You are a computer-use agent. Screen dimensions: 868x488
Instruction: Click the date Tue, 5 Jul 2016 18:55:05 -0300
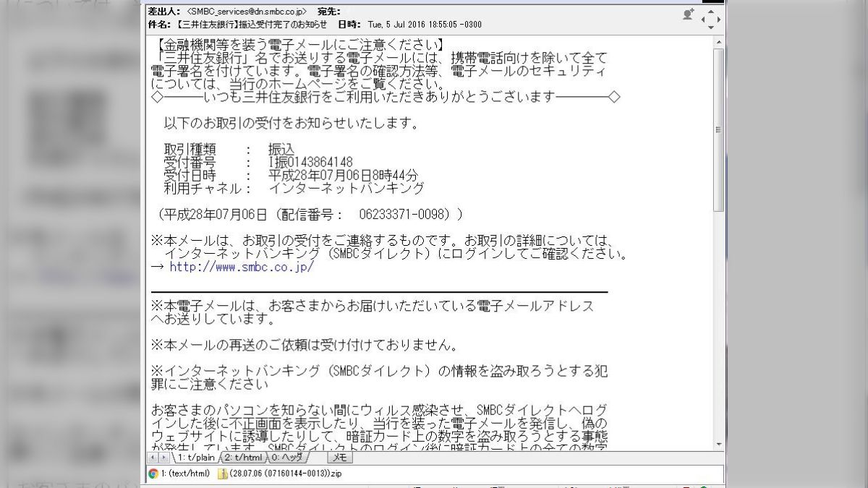click(x=425, y=25)
